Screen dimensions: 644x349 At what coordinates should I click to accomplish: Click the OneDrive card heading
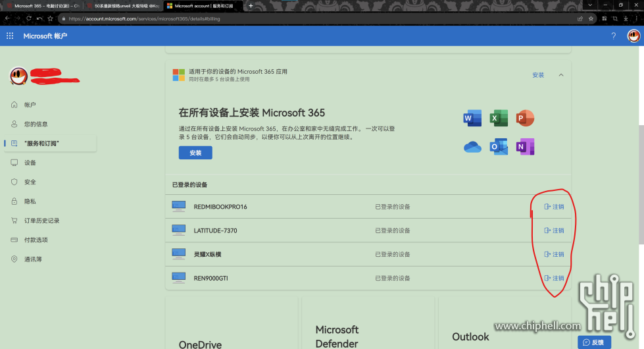200,344
